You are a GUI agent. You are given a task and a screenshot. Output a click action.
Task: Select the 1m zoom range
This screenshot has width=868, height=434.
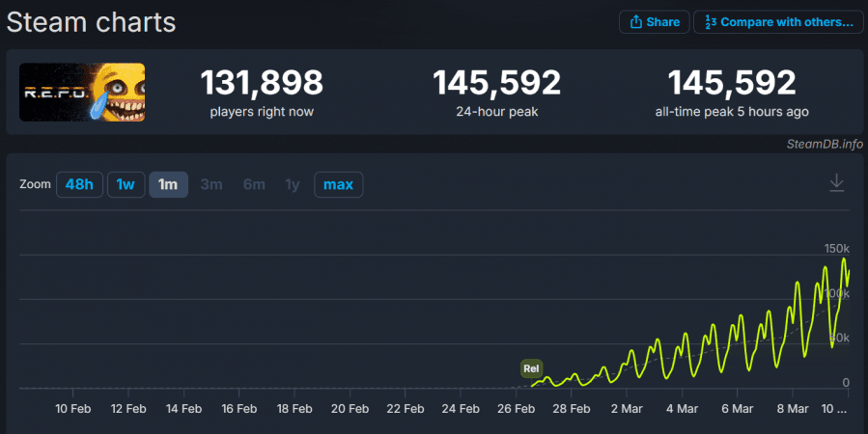point(168,184)
